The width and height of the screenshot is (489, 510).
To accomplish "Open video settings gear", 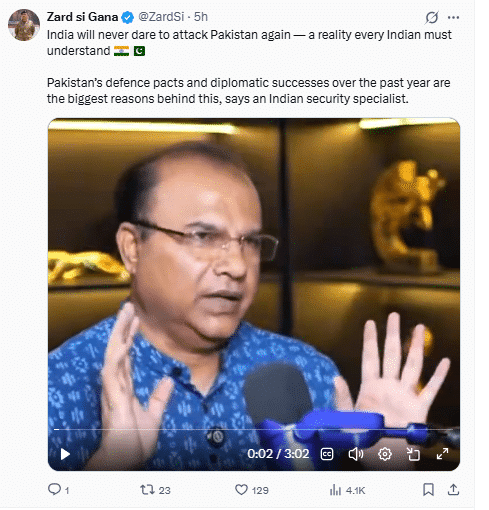I will coord(385,454).
